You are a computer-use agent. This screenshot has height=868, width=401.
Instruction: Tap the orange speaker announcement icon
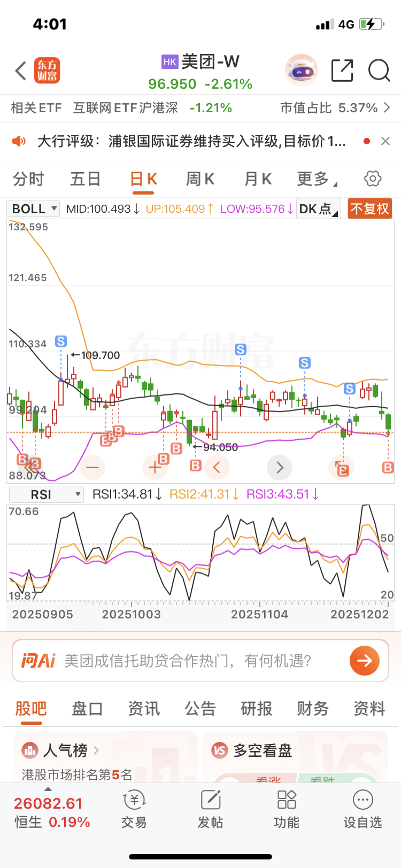(x=19, y=141)
